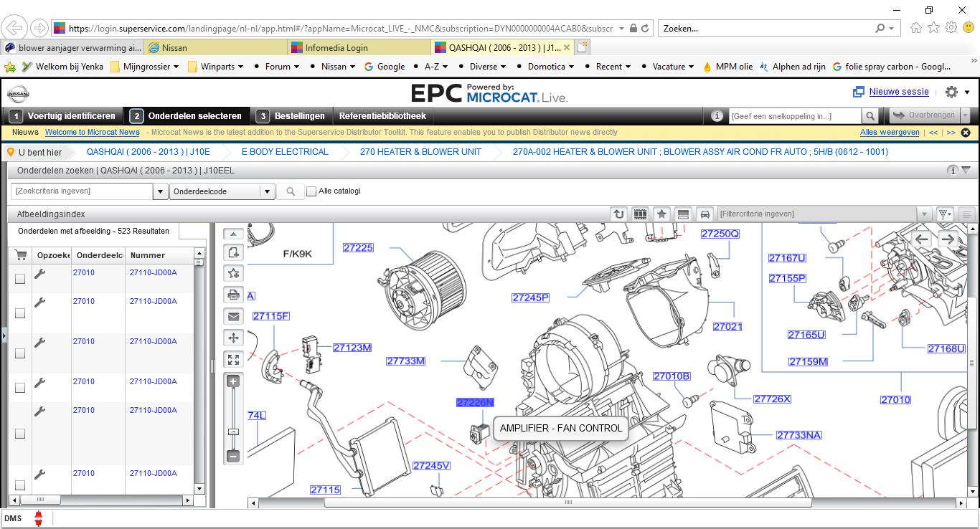This screenshot has width=980, height=529.
Task: Click the zoom slider handle
Action: tap(233, 432)
